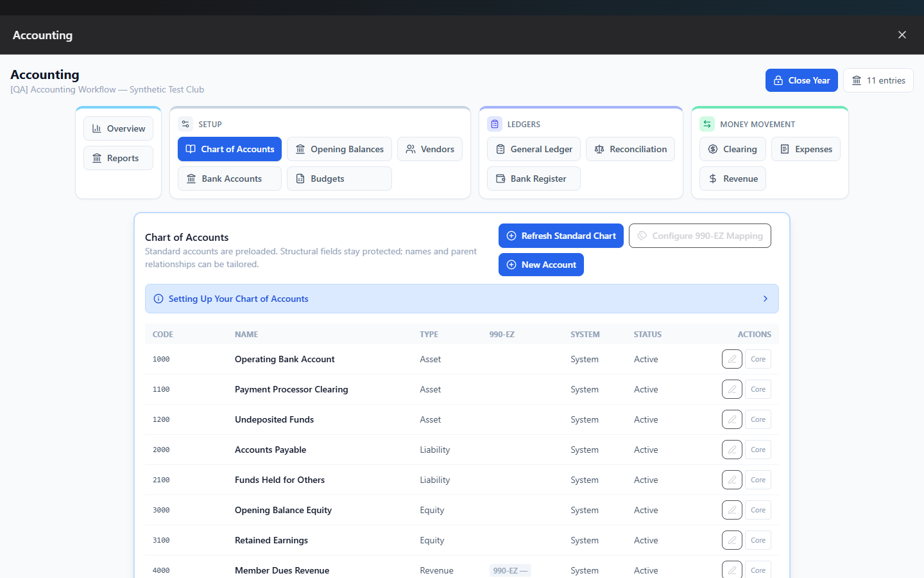924x578 pixels.
Task: Click the New Account button
Action: (541, 265)
